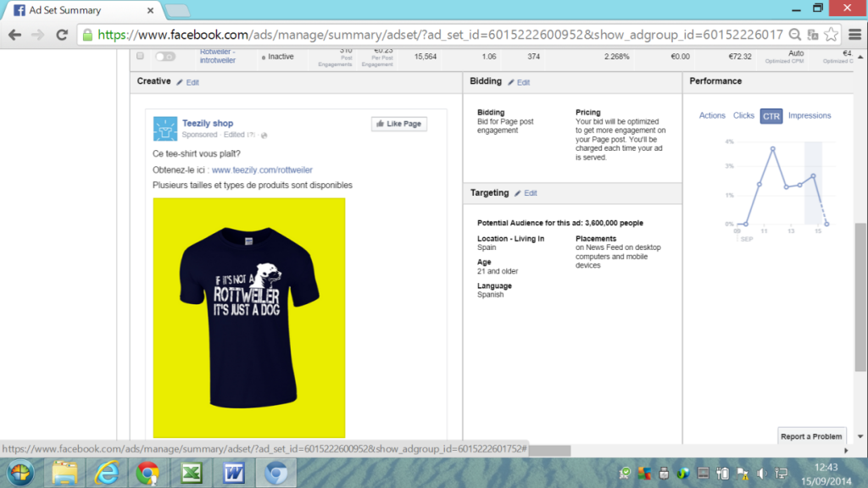Click the peak data point on CTR chart
The height and width of the screenshot is (488, 868).
point(773,149)
